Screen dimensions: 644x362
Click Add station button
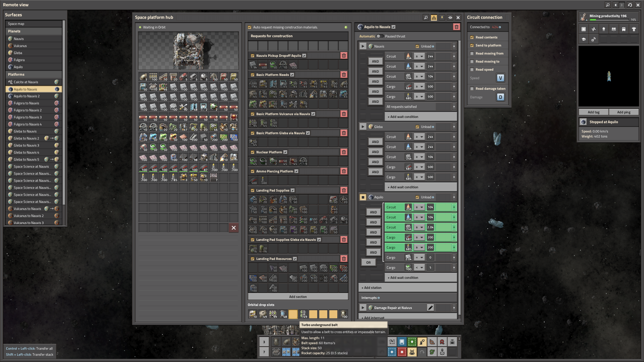click(408, 288)
